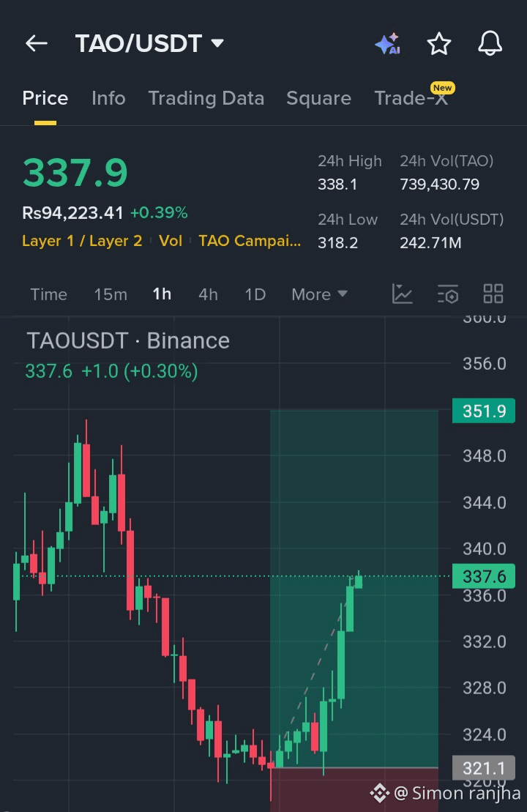Open the grid layout icon
Image resolution: width=527 pixels, height=812 pixels.
coord(493,294)
